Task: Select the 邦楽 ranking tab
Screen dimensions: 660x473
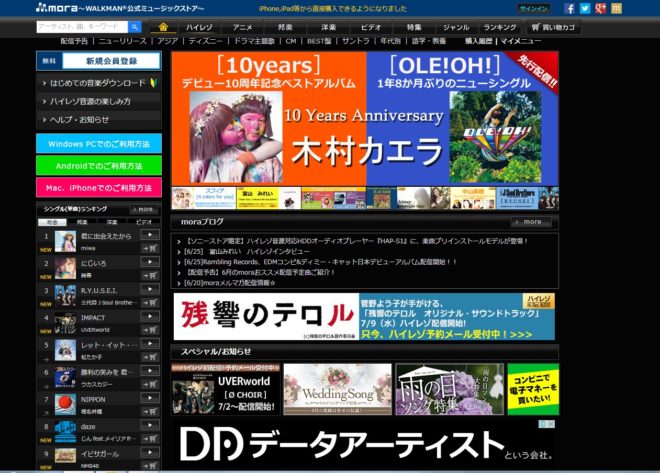Action: pyautogui.click(x=82, y=222)
